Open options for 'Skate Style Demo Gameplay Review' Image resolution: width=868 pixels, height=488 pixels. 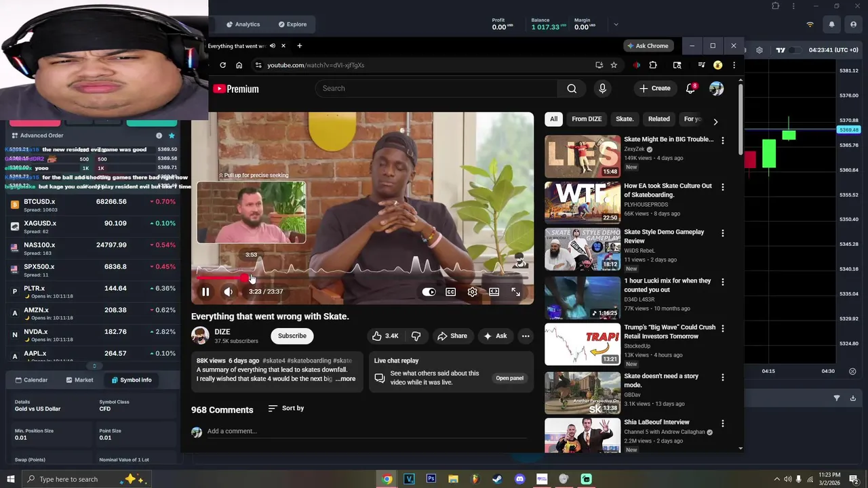point(723,233)
